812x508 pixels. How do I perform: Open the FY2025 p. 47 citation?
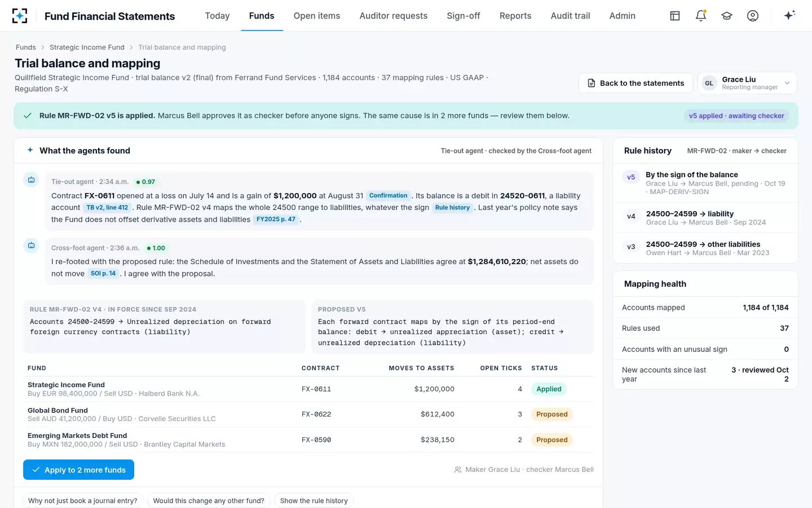point(276,220)
